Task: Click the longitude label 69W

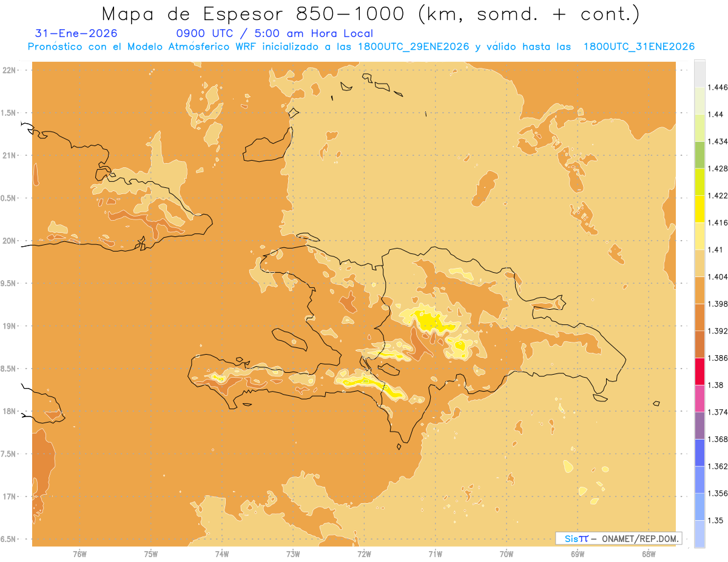Action: point(578,554)
